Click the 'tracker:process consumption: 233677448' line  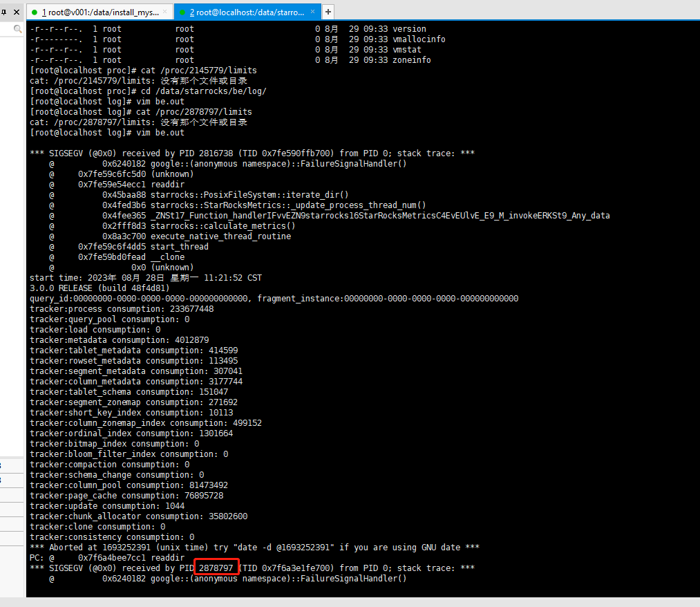(x=122, y=309)
